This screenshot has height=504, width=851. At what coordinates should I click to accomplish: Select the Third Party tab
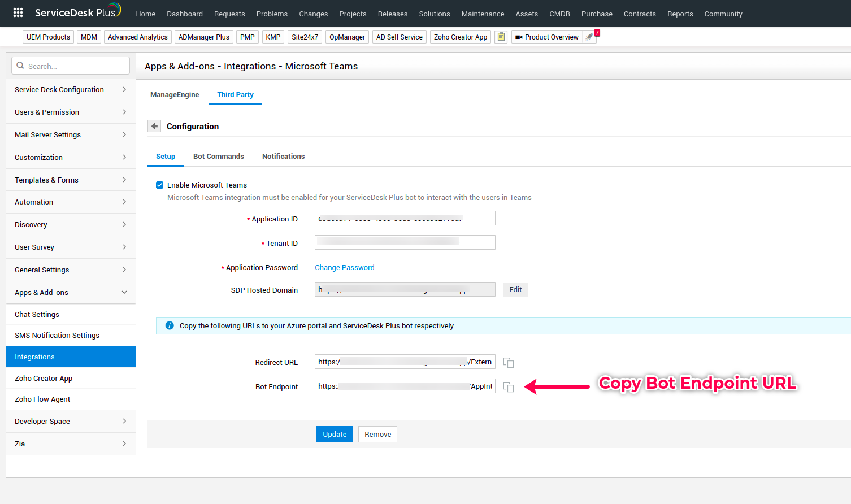pyautogui.click(x=235, y=94)
